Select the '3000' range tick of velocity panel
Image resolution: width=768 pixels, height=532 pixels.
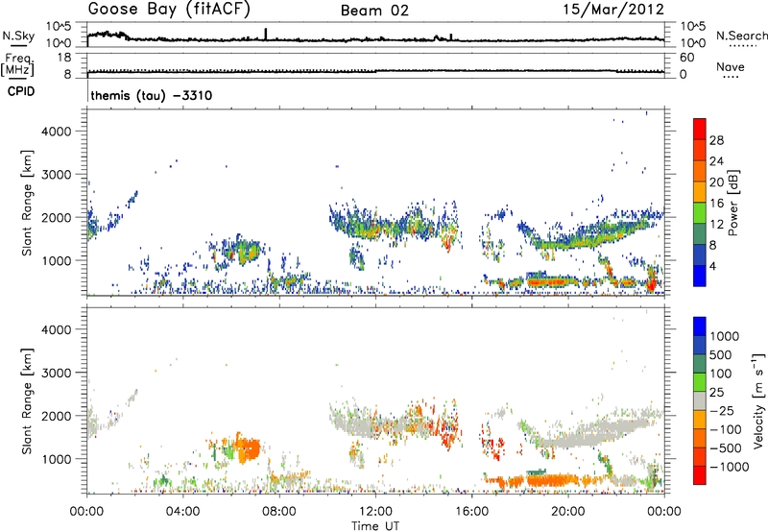pyautogui.click(x=57, y=373)
